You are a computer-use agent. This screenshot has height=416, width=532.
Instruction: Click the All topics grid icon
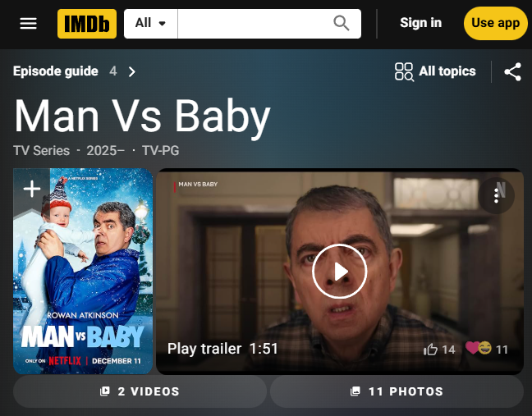[404, 71]
